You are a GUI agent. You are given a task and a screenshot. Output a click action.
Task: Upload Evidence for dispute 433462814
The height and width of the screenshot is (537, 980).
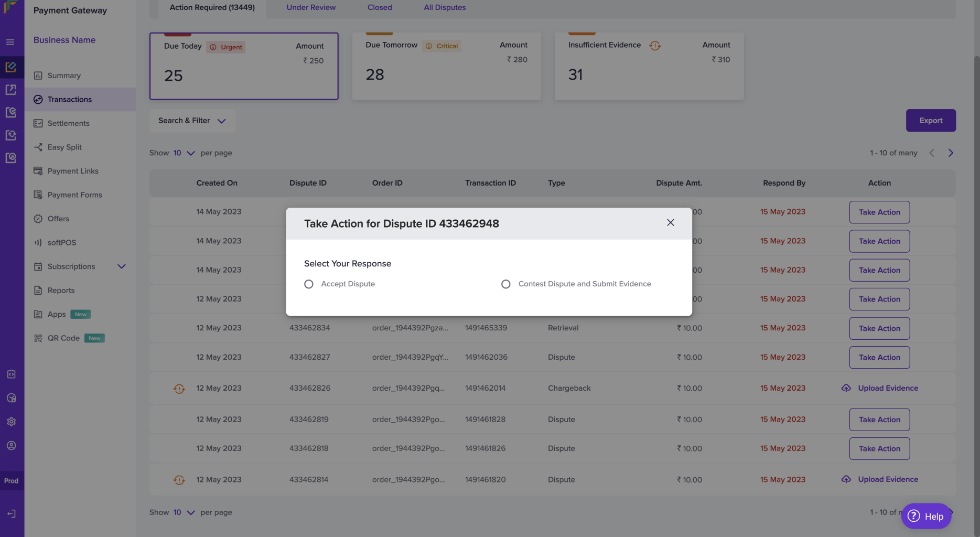click(x=880, y=480)
